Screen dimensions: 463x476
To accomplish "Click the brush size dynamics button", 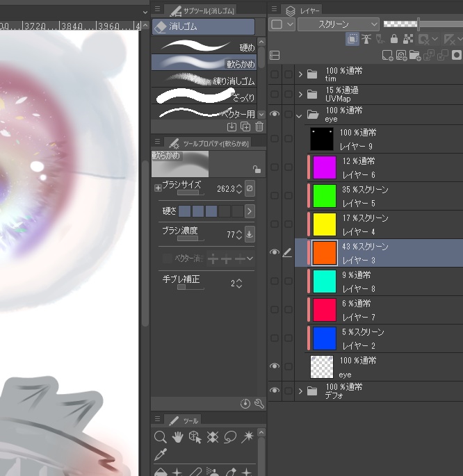I will 250,188.
